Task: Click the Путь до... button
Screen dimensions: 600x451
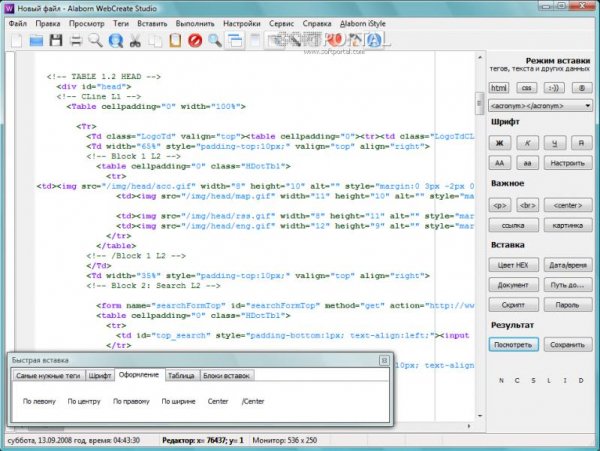Action: (568, 285)
